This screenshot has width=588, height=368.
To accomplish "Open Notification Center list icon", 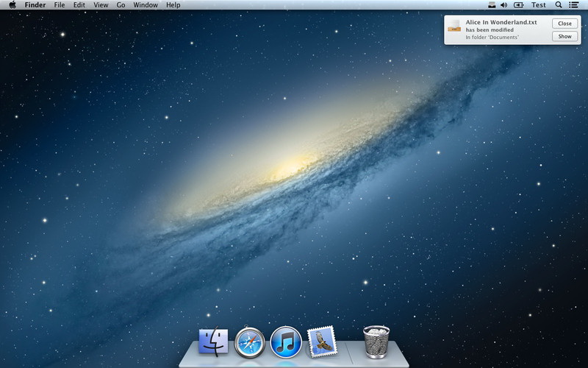I will tap(574, 5).
